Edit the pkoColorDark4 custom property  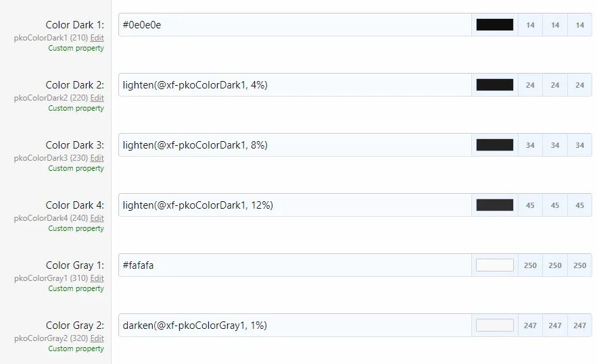click(97, 218)
